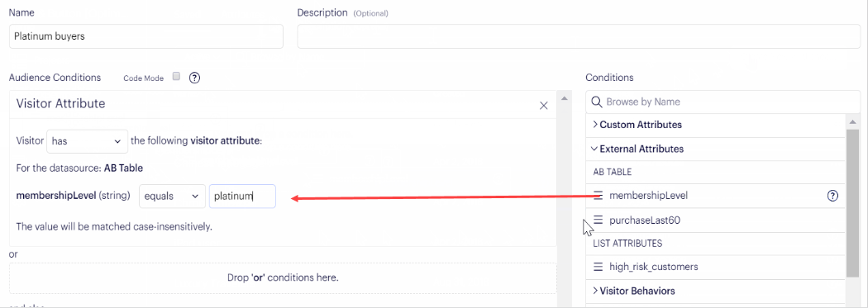
Task: Click the Browse by Name search box
Action: pyautogui.click(x=723, y=102)
